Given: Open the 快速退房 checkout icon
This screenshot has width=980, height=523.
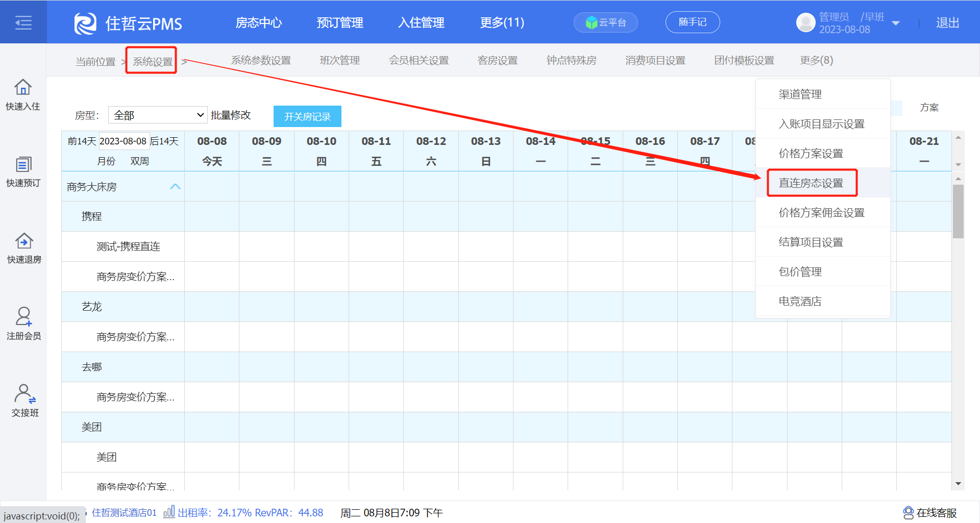Looking at the screenshot, I should 23,241.
